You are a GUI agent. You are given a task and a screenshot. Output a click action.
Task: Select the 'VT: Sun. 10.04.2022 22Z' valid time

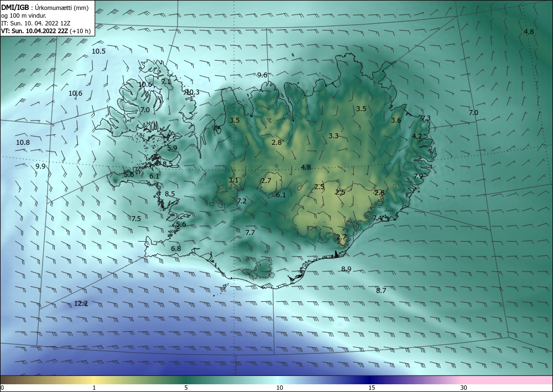pyautogui.click(x=35, y=31)
